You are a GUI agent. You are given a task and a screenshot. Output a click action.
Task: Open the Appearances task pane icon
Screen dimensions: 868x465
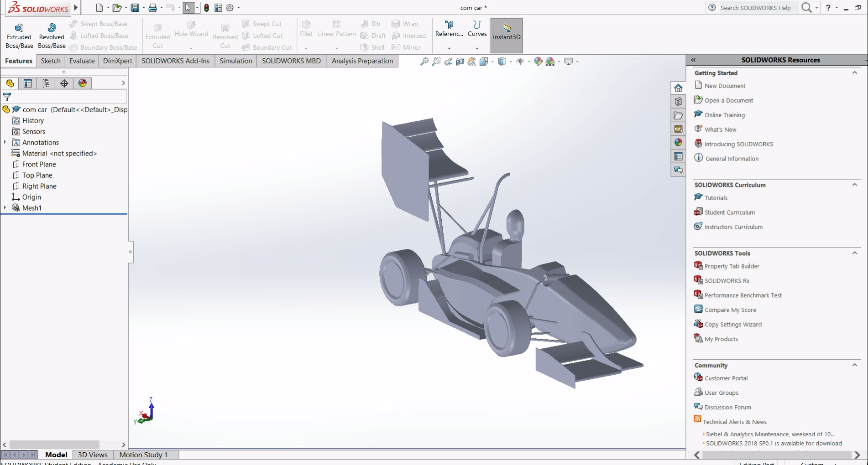click(x=678, y=143)
